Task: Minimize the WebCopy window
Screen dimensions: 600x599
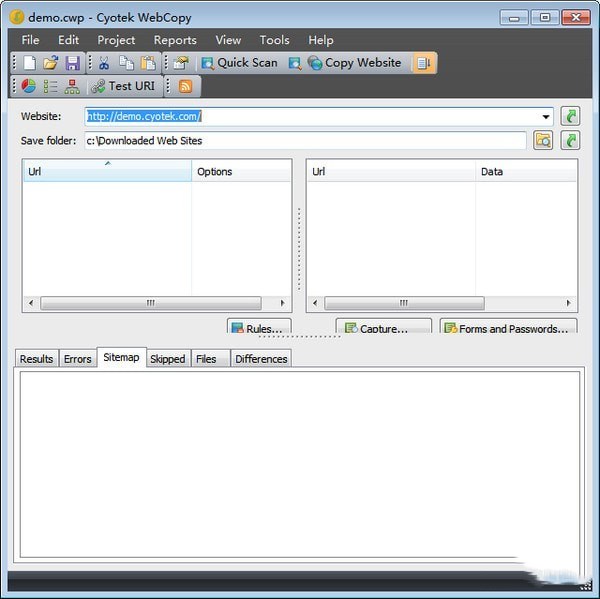Action: [x=514, y=18]
